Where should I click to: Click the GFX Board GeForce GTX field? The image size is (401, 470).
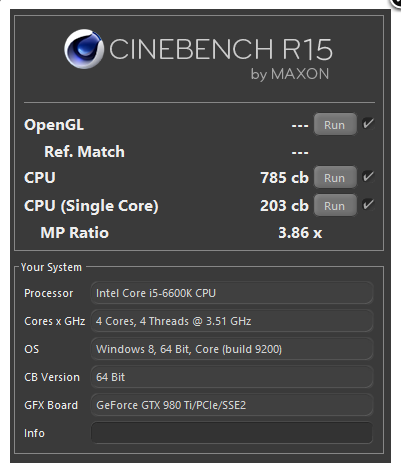[232, 405]
